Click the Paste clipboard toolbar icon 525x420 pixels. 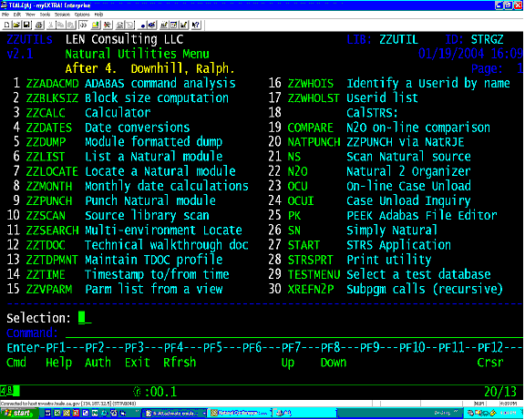coord(71,25)
